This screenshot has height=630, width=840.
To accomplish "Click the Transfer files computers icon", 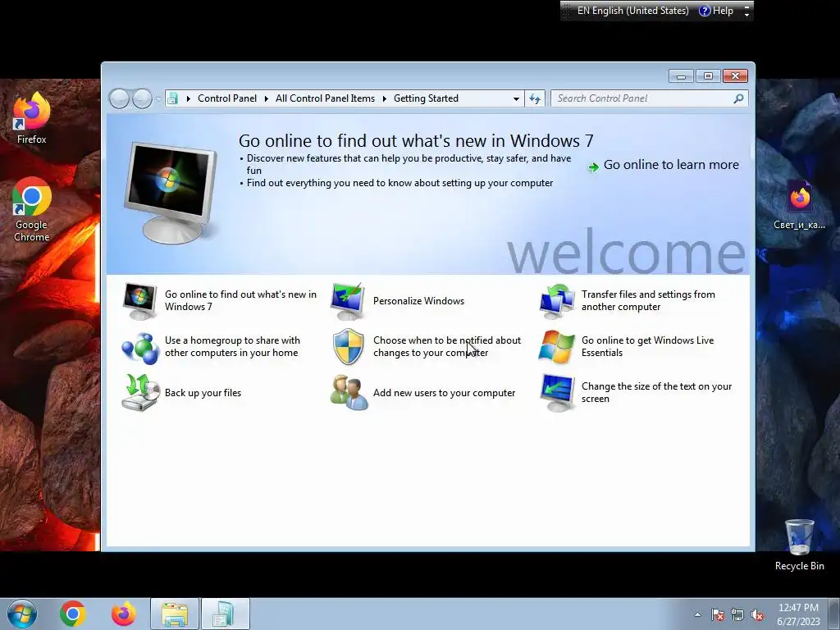I will 556,301.
